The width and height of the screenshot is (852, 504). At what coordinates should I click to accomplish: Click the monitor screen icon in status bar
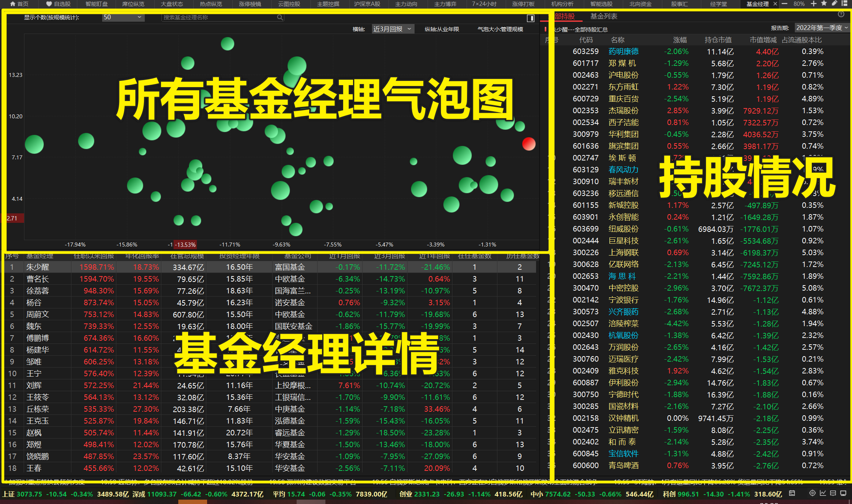pos(843,493)
